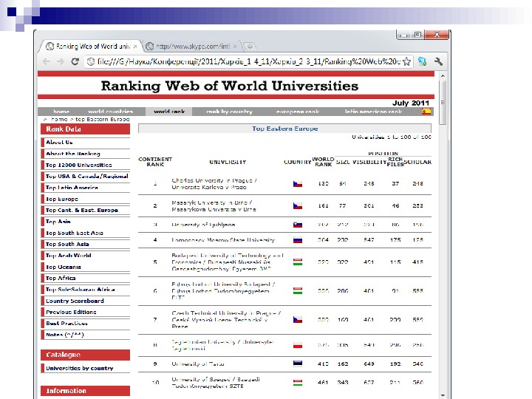The width and height of the screenshot is (532, 399).
Task: Close the Ranking Web of World Univ tab
Action: coord(135,47)
